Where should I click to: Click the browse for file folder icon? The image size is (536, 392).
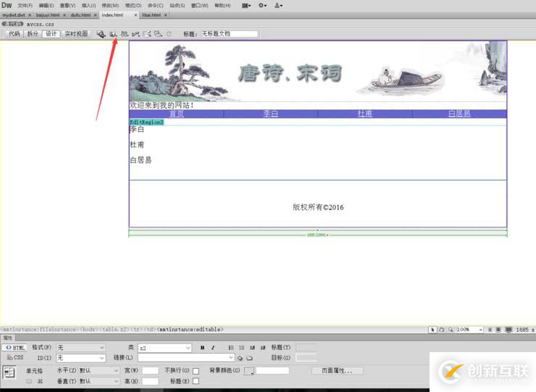tap(250, 358)
